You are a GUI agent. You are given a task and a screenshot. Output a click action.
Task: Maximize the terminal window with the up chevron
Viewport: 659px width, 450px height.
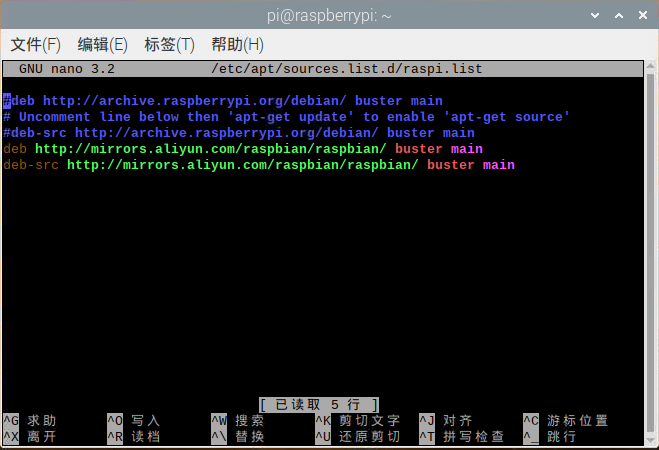point(619,16)
